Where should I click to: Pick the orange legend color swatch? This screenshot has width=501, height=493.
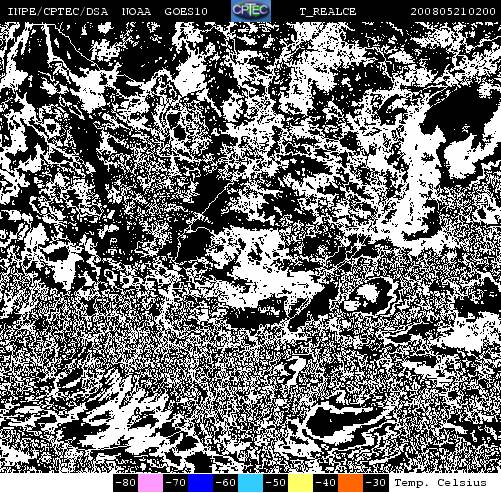(350, 483)
